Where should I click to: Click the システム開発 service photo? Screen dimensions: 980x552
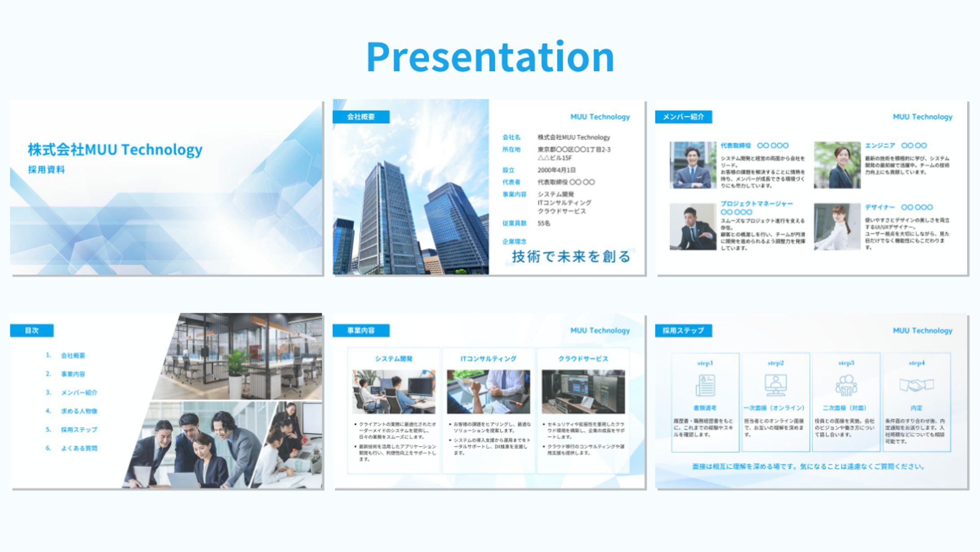[x=394, y=391]
